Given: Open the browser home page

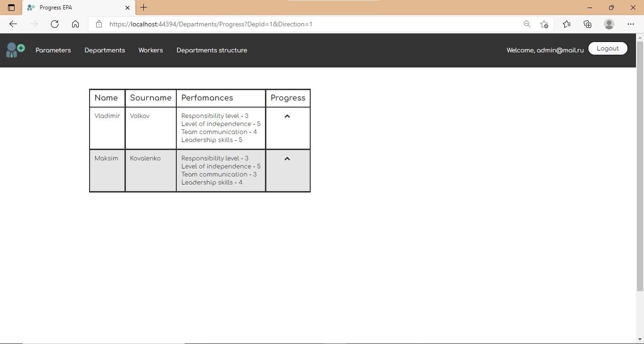Looking at the screenshot, I should (75, 24).
